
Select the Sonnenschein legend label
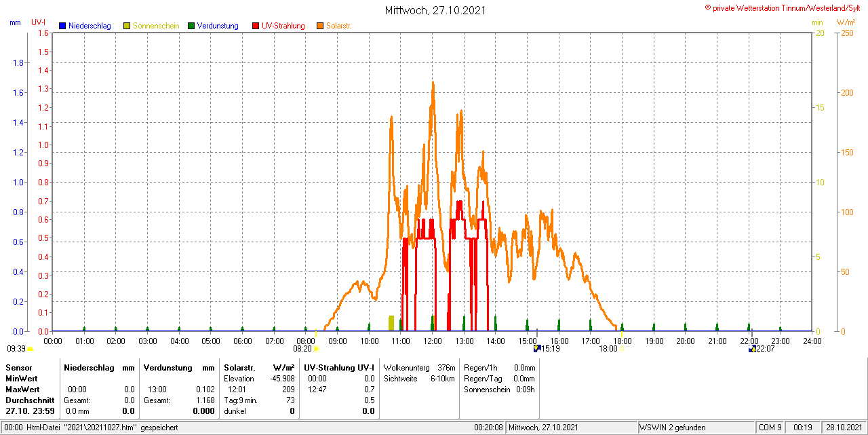click(x=156, y=26)
